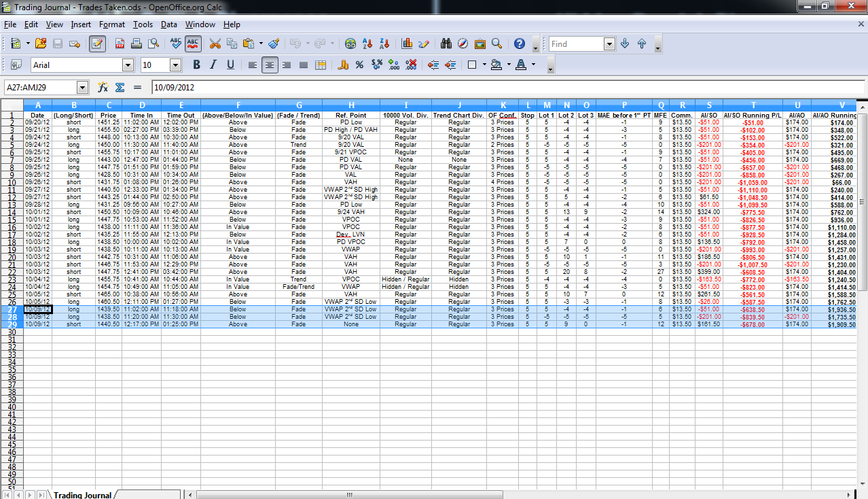
Task: Open the Tools menu
Action: (143, 24)
